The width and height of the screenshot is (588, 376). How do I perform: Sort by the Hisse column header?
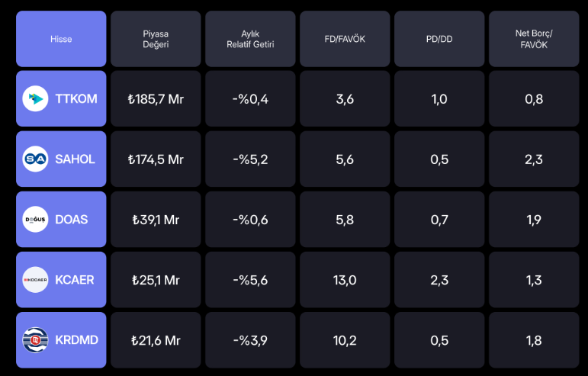click(x=61, y=39)
